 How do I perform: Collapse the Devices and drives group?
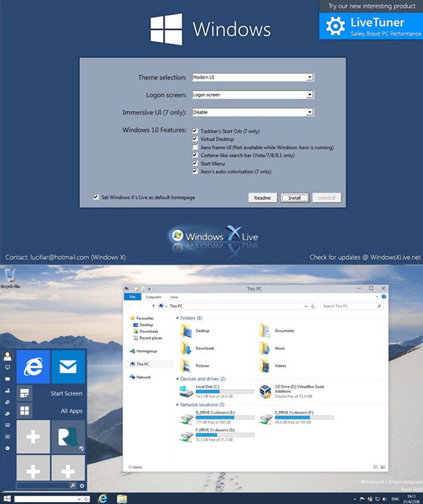177,379
